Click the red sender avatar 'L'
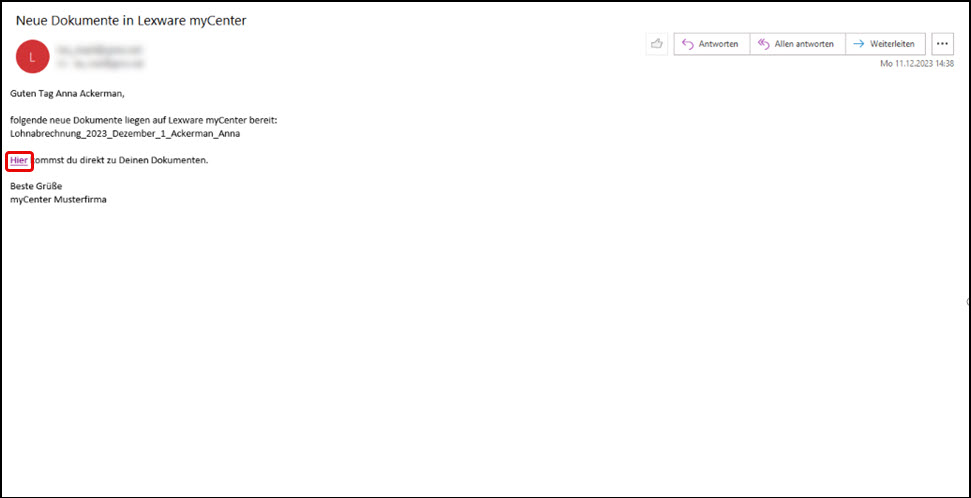 click(33, 56)
